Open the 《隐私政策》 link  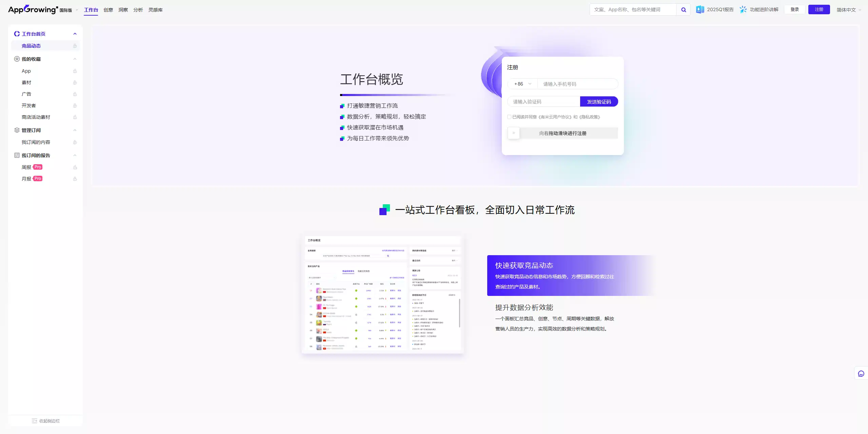click(591, 117)
